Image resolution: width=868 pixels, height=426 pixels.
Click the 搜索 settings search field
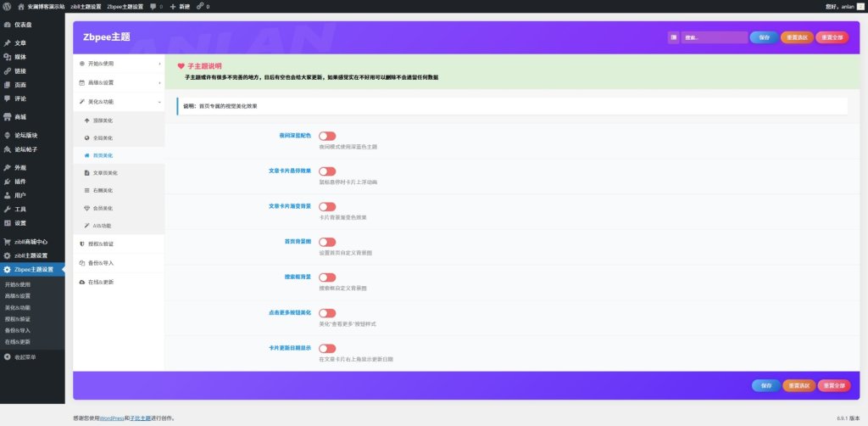click(714, 37)
